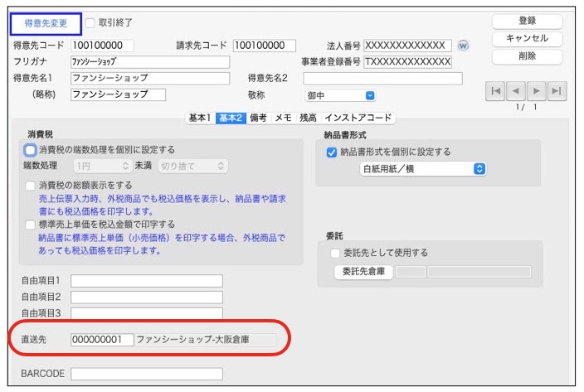Jump to the last record arrow
Screen dimensions: 584x392
(x=557, y=91)
